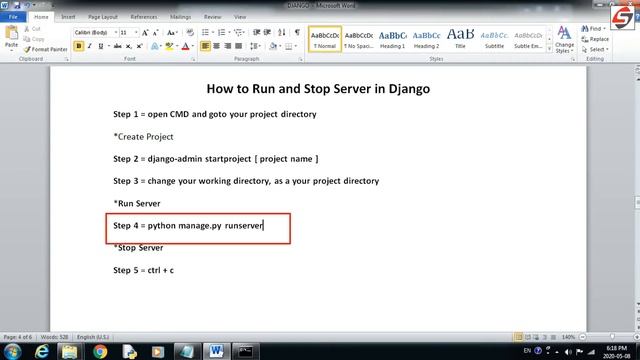Switch to the References tab
Image resolution: width=640 pixels, height=360 pixels.
point(144,17)
